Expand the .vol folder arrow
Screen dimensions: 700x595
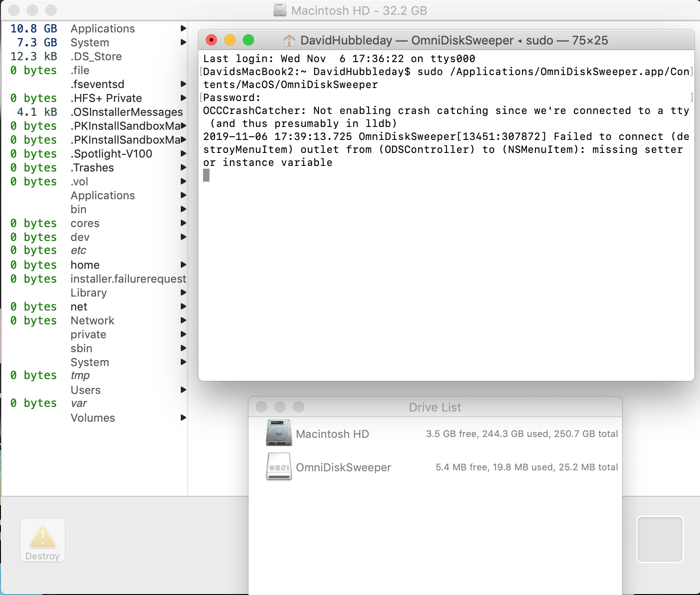pyautogui.click(x=183, y=181)
